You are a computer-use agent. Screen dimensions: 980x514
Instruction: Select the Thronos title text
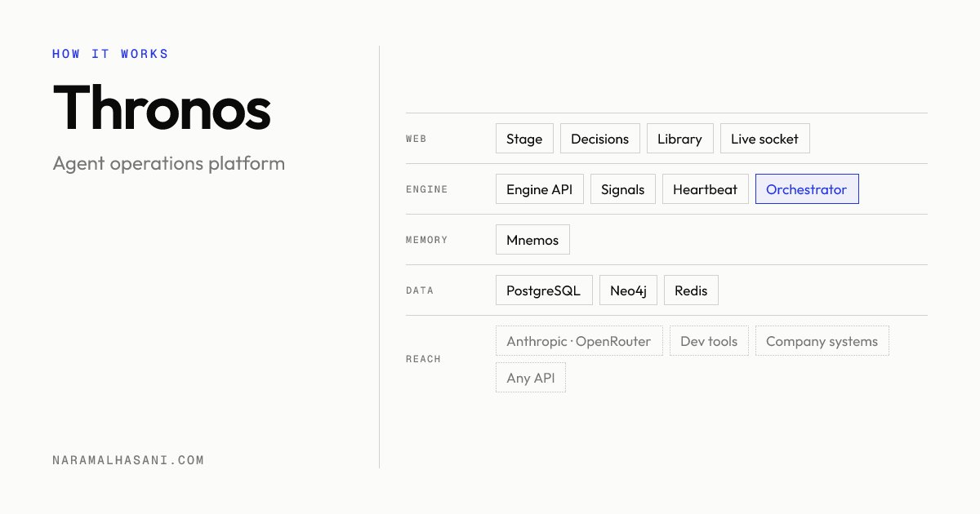click(x=162, y=108)
